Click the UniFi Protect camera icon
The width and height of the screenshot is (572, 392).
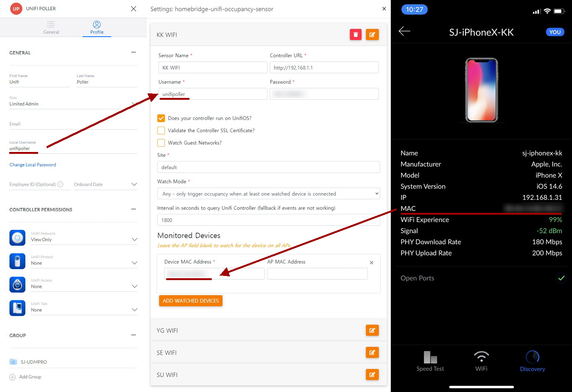17,261
